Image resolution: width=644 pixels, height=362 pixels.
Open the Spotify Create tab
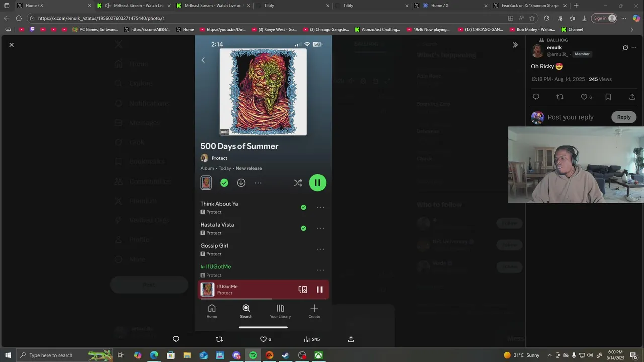pos(314,311)
